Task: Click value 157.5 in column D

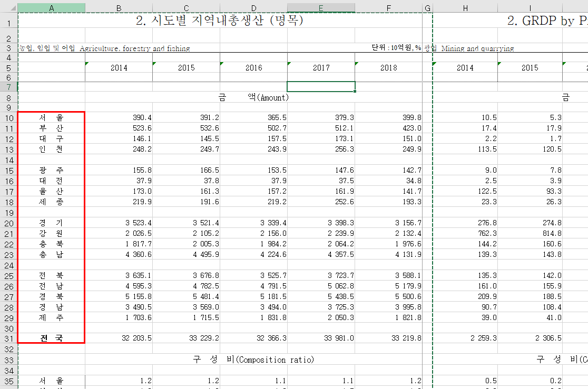Action: coord(277,138)
